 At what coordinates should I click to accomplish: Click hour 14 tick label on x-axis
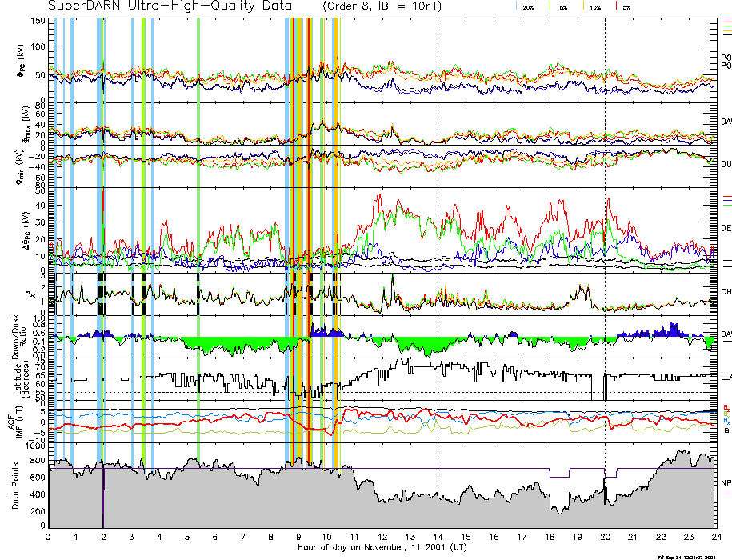coord(438,537)
